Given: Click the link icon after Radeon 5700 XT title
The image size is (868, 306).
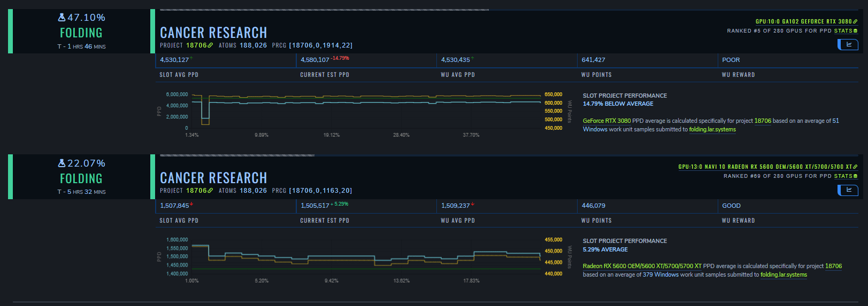Looking at the screenshot, I should click(855, 167).
